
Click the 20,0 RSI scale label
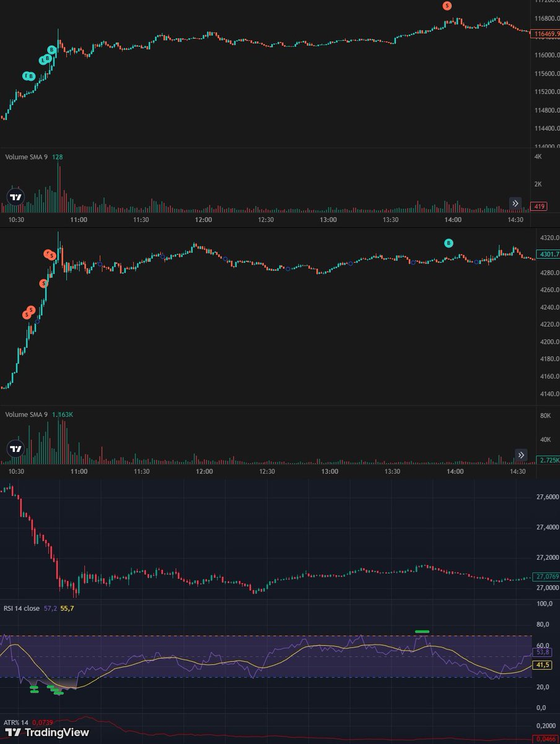click(544, 687)
